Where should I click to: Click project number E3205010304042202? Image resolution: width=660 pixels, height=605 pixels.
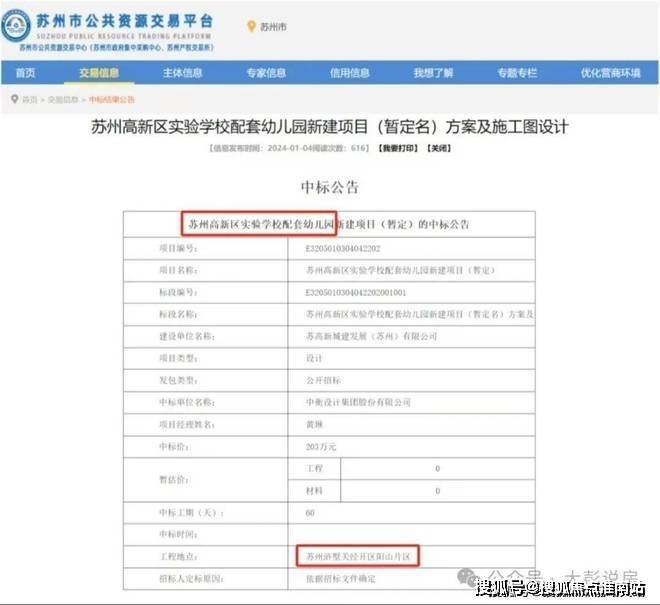point(343,248)
